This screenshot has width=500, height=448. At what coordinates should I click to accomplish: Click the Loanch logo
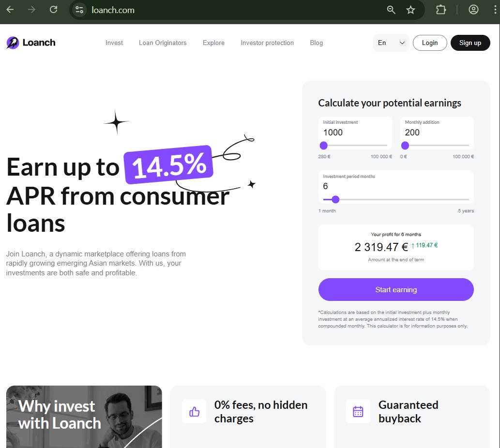[x=30, y=43]
